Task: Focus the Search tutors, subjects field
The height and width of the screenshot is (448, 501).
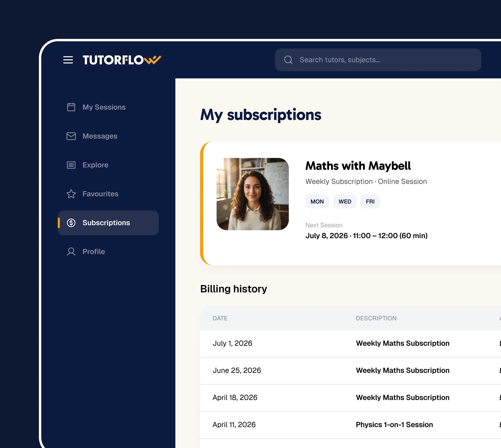Action: (378, 60)
